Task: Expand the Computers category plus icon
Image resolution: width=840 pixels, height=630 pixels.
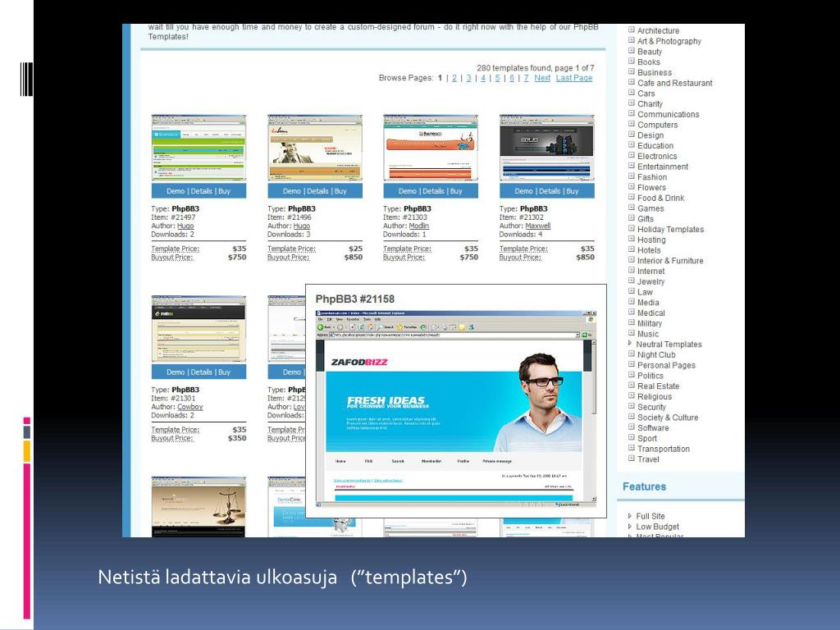Action: [x=631, y=125]
